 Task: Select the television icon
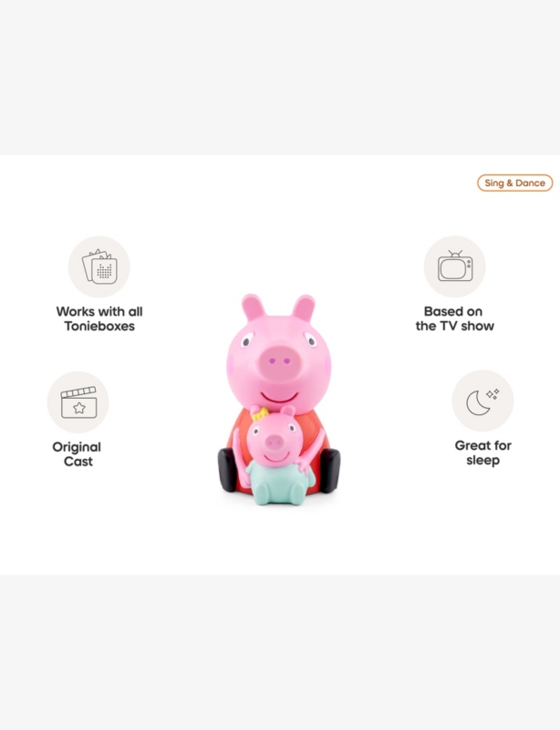click(455, 266)
